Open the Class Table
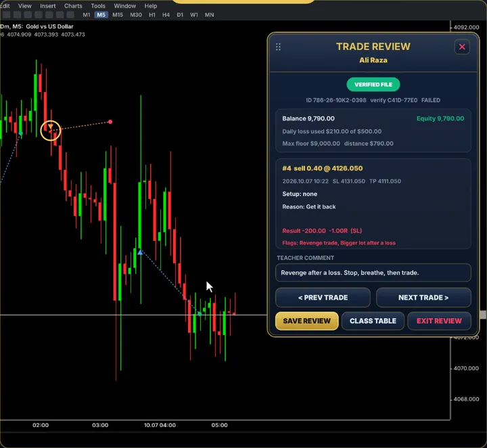Viewport: 487px width, 448px height. coord(373,321)
